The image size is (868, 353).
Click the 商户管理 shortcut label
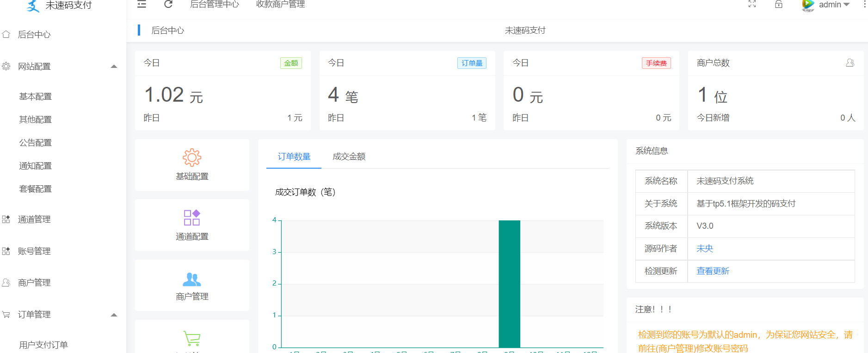click(x=192, y=297)
